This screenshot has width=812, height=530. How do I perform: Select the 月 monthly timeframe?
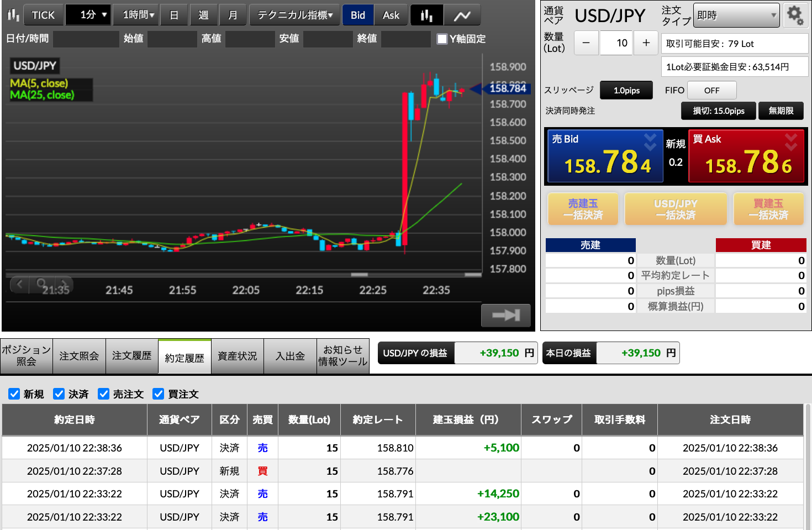click(233, 15)
